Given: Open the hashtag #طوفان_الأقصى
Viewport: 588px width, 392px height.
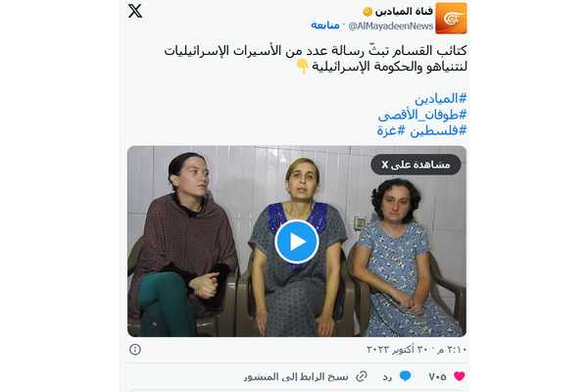Looking at the screenshot, I should pos(422,115).
